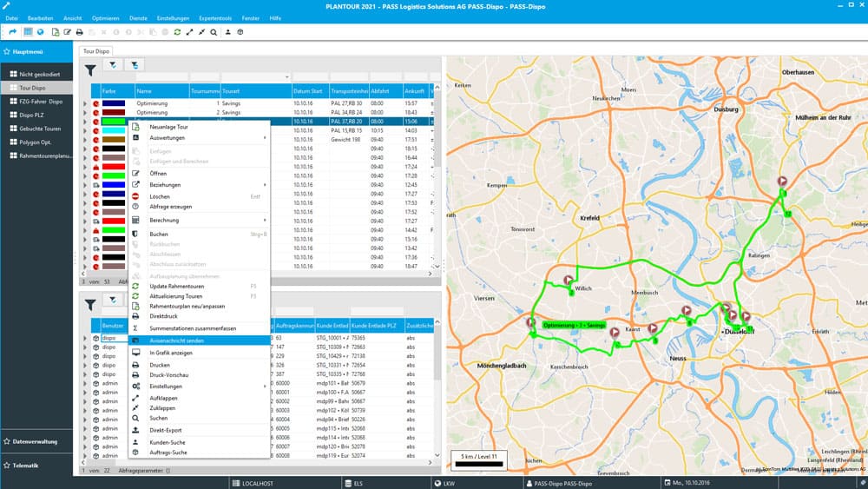Click the person customer toolbar icon
The width and height of the screenshot is (868, 489).
point(227,32)
